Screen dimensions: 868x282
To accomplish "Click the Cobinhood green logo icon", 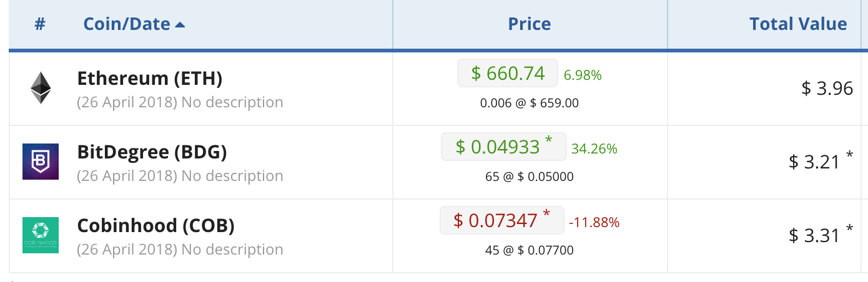I will tap(41, 235).
